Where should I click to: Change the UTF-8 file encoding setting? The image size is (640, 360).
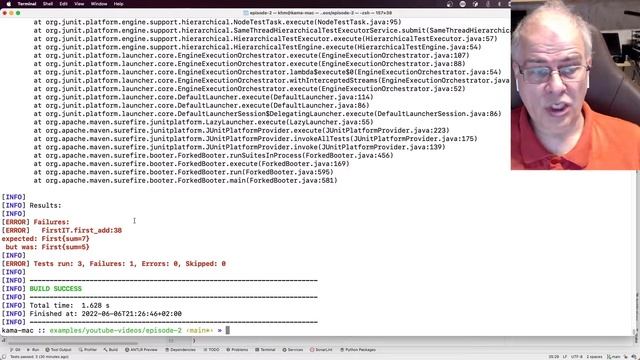[576, 357]
